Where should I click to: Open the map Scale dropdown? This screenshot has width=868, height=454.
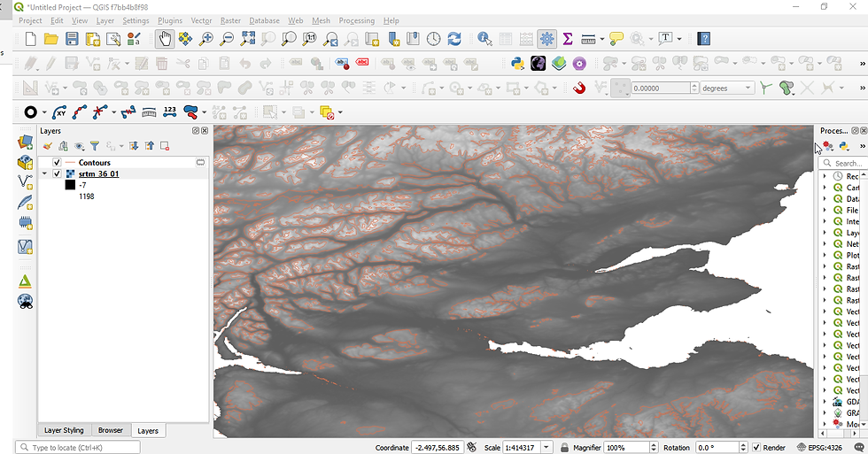[x=546, y=448]
